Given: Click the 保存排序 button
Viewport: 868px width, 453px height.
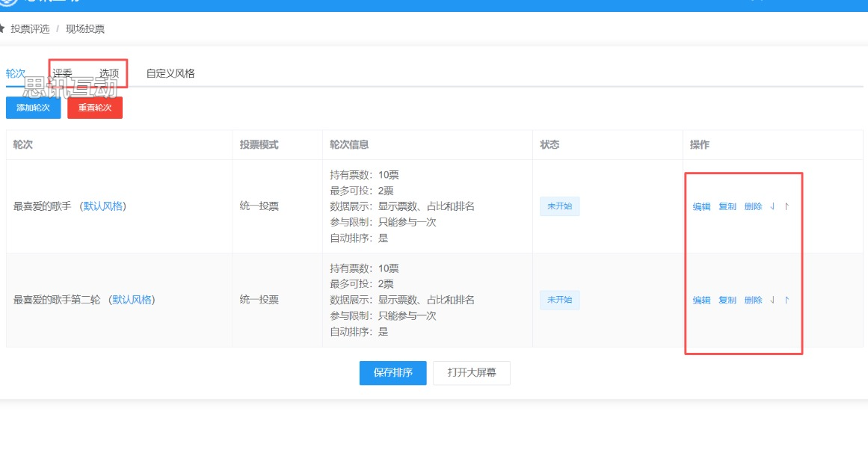Looking at the screenshot, I should [x=393, y=372].
